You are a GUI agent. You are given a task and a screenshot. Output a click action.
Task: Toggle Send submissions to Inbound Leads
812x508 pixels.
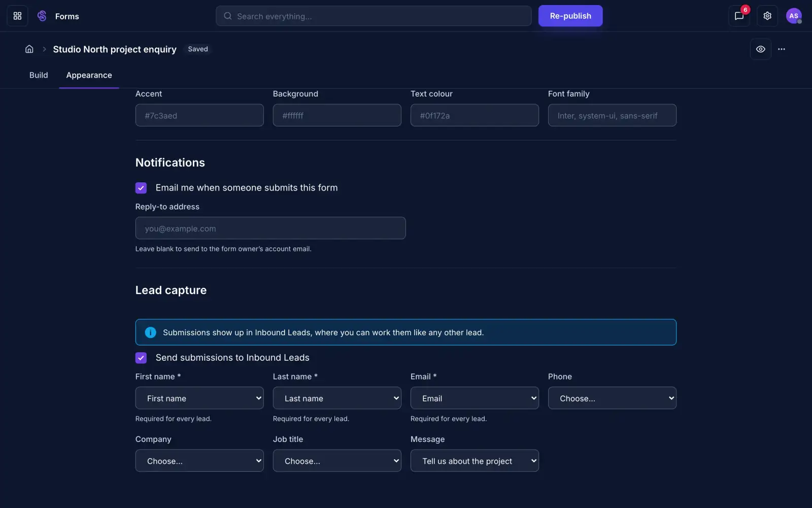tap(141, 358)
